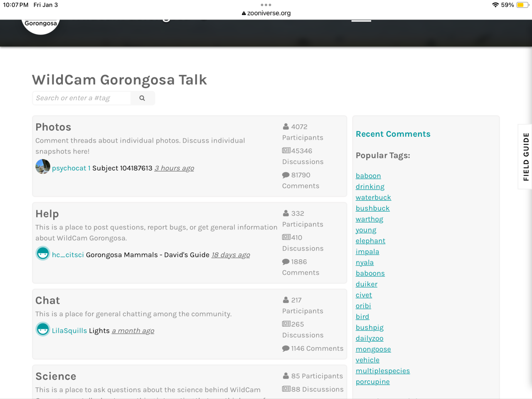
Task: Open the Help board heading
Action: click(47, 214)
